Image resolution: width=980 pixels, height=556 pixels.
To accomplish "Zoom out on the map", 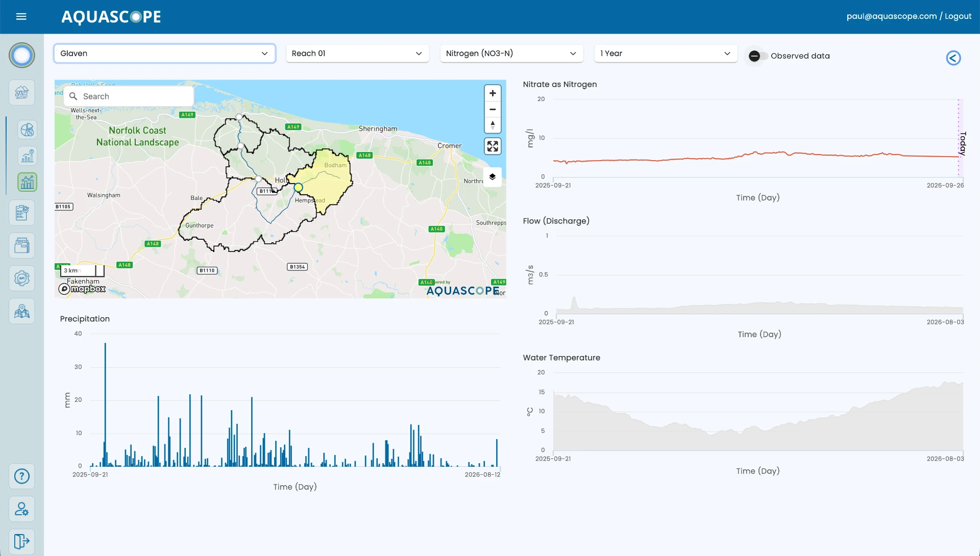I will tap(493, 109).
